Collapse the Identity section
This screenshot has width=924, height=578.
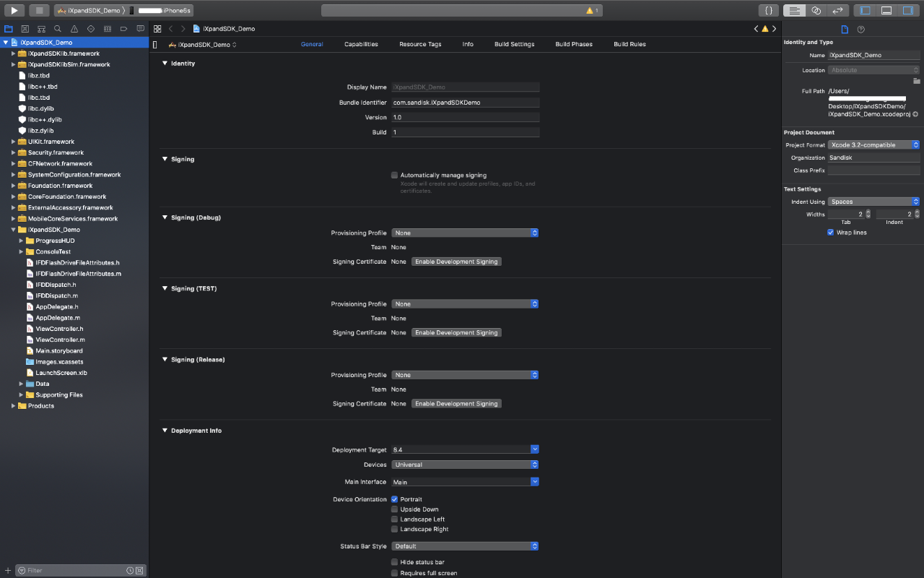(165, 64)
